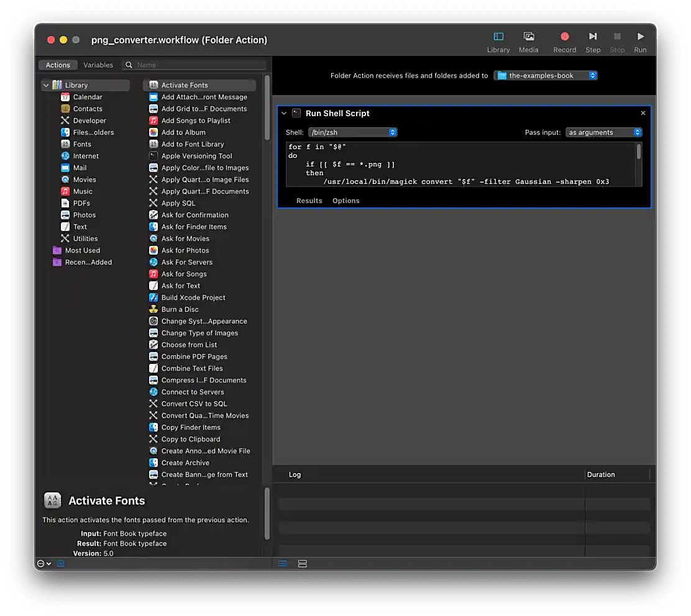Switch to the Variables tab
The height and width of the screenshot is (616, 691).
(98, 65)
